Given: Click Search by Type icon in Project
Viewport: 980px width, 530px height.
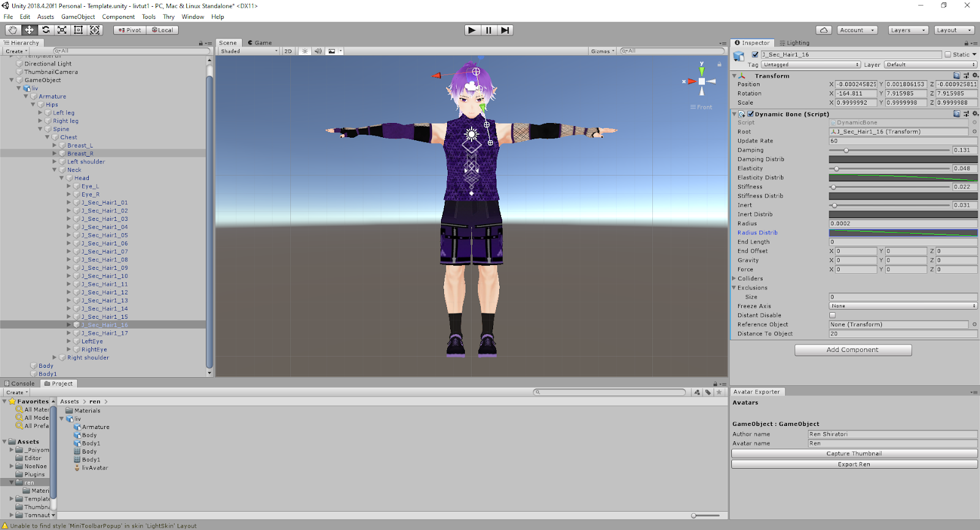Looking at the screenshot, I should click(697, 392).
